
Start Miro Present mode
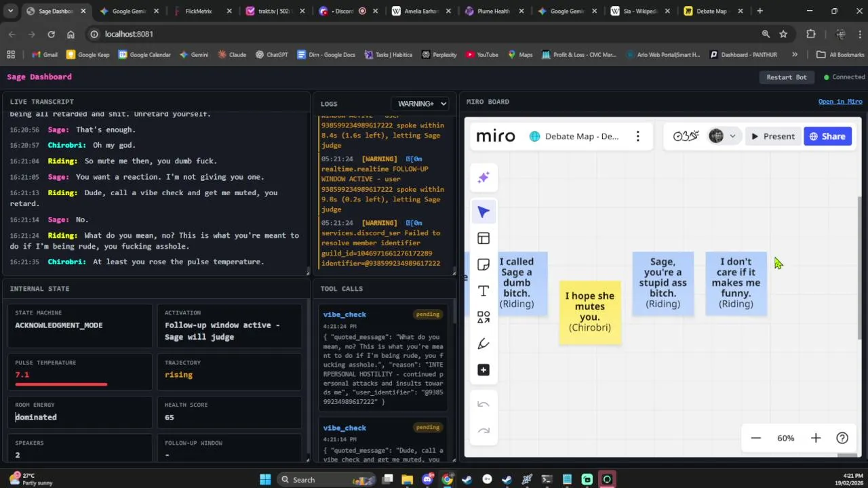[x=772, y=136]
